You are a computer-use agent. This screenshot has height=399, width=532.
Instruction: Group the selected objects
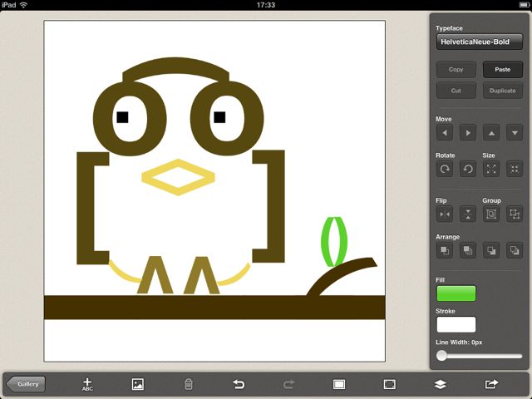click(491, 214)
